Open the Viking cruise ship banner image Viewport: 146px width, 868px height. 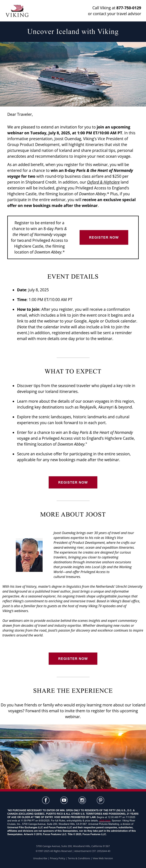pyautogui.click(x=73, y=74)
